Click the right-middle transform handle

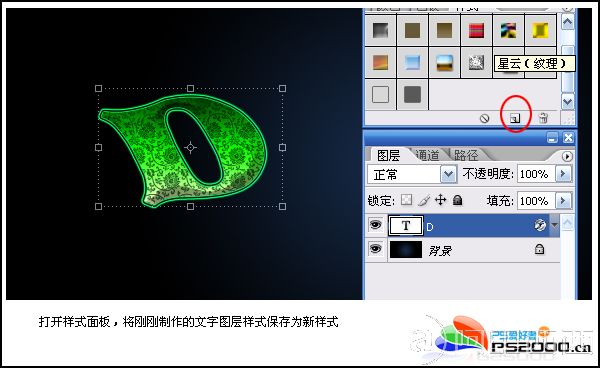[282, 147]
